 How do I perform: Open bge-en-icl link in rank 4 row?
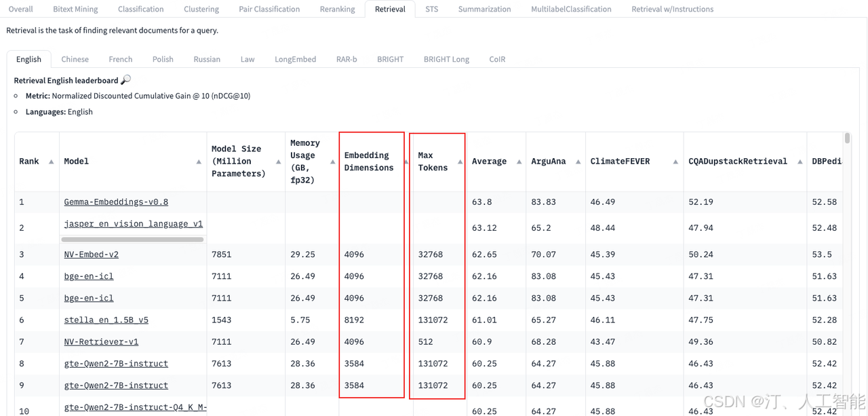point(89,276)
